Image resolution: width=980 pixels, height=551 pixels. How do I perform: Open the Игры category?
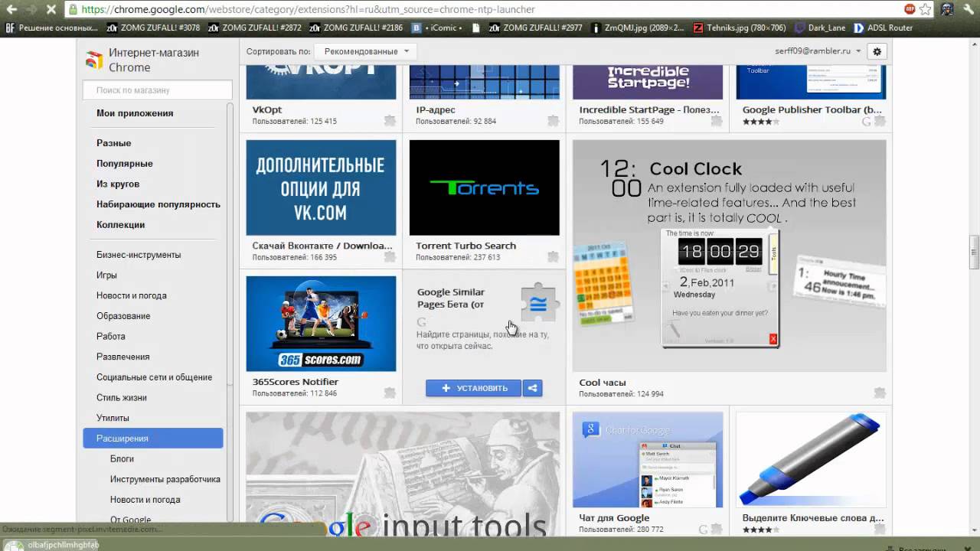[106, 275]
